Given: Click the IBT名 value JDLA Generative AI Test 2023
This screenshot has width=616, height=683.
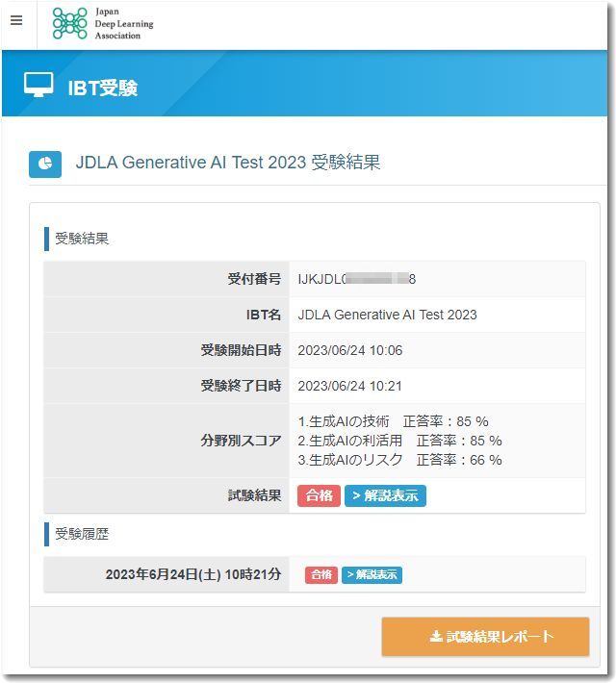Looking at the screenshot, I should (387, 315).
